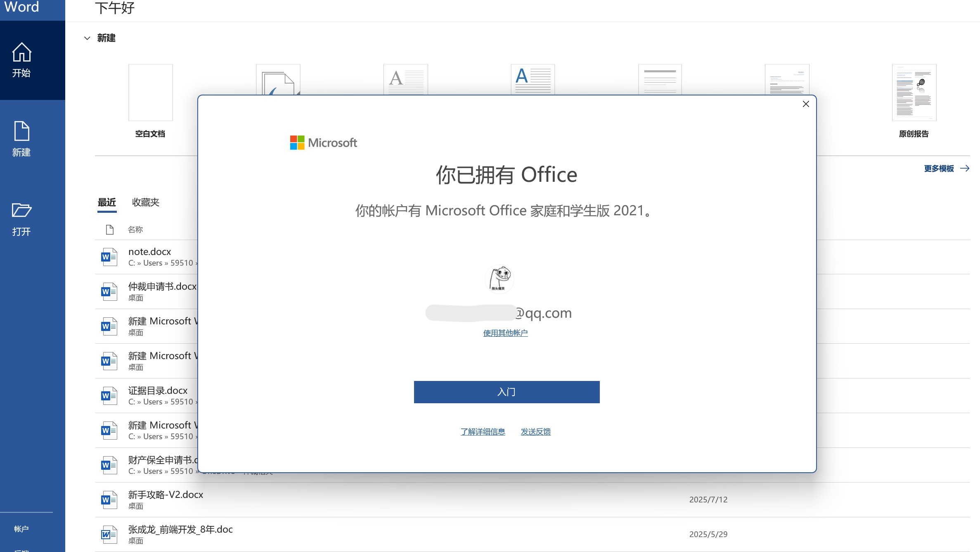Open 新手攻略-V2.docx from recent list
This screenshot has width=980, height=552.
tap(166, 495)
